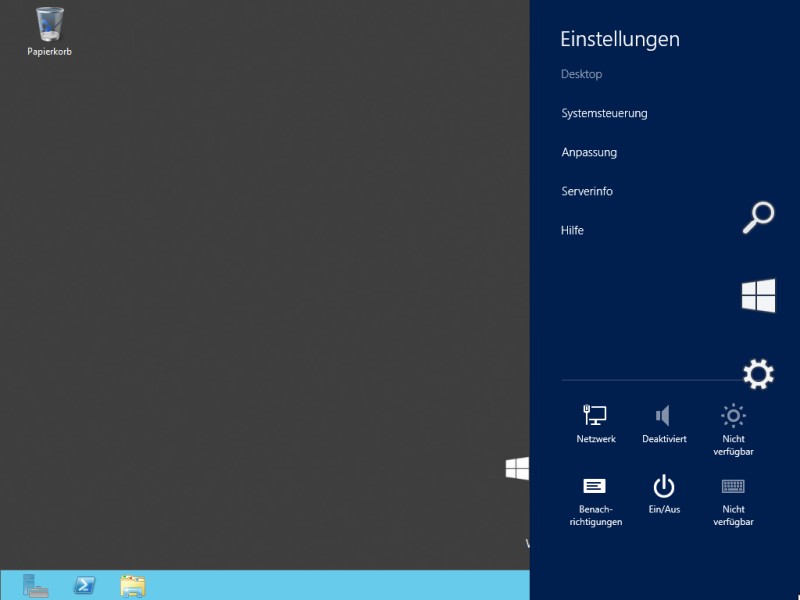The height and width of the screenshot is (600, 800).
Task: Click the search magnifier charm
Action: click(758, 218)
